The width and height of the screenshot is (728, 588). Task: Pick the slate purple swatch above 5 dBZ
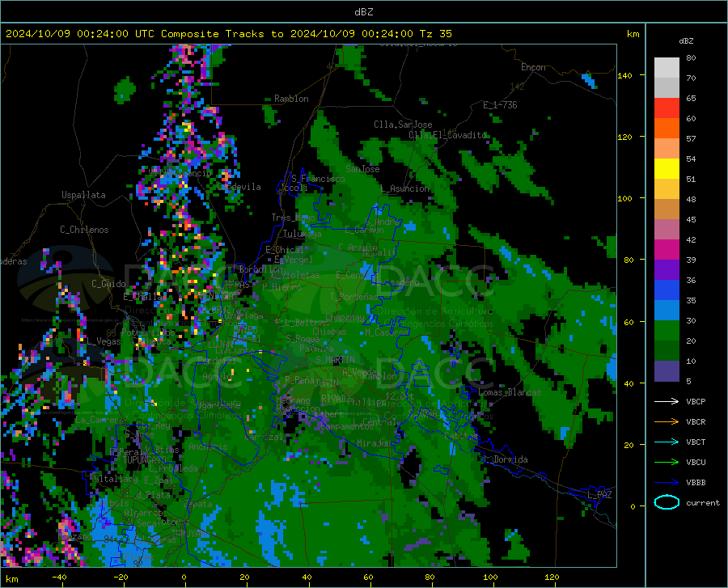click(x=667, y=371)
